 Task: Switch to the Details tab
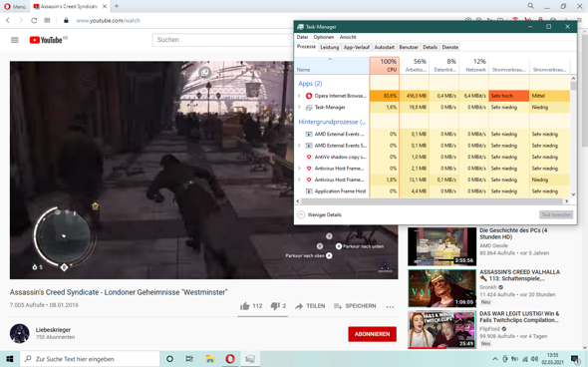pos(431,47)
